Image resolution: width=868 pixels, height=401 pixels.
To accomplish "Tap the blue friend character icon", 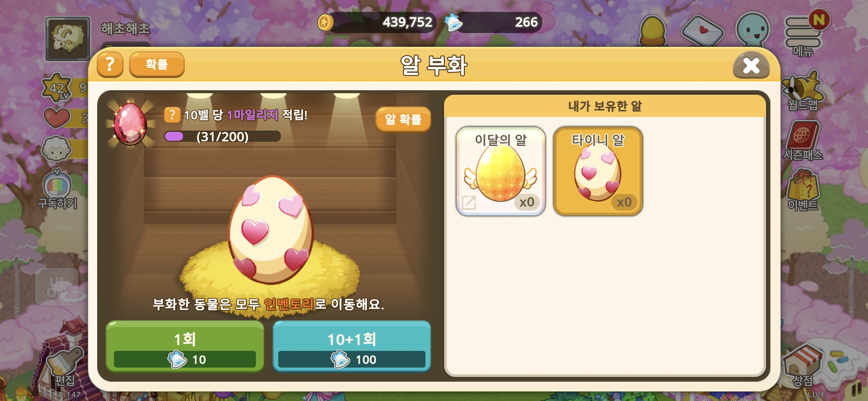I will [752, 30].
